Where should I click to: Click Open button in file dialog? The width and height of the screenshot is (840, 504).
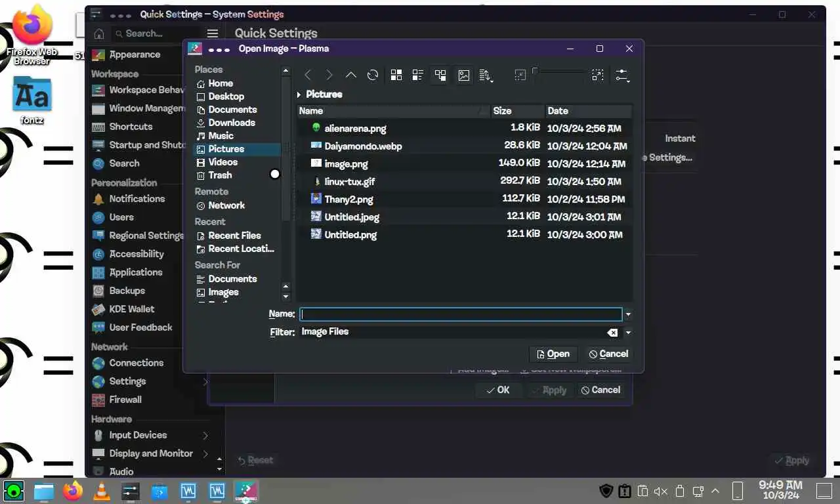coord(553,354)
